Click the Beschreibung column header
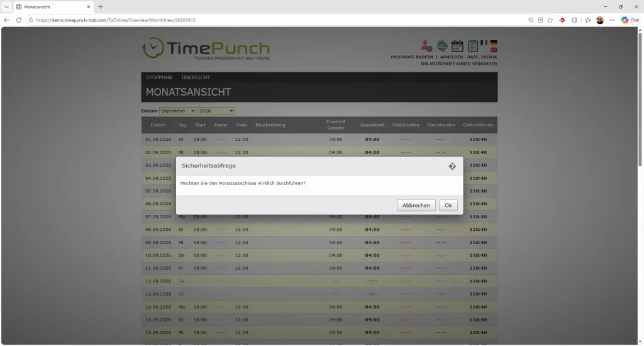The image size is (644, 346). point(270,125)
